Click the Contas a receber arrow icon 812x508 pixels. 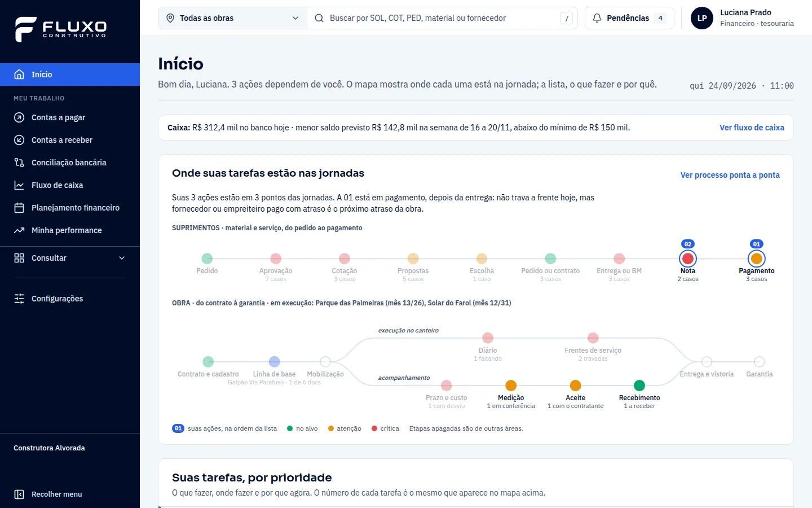pyautogui.click(x=19, y=140)
